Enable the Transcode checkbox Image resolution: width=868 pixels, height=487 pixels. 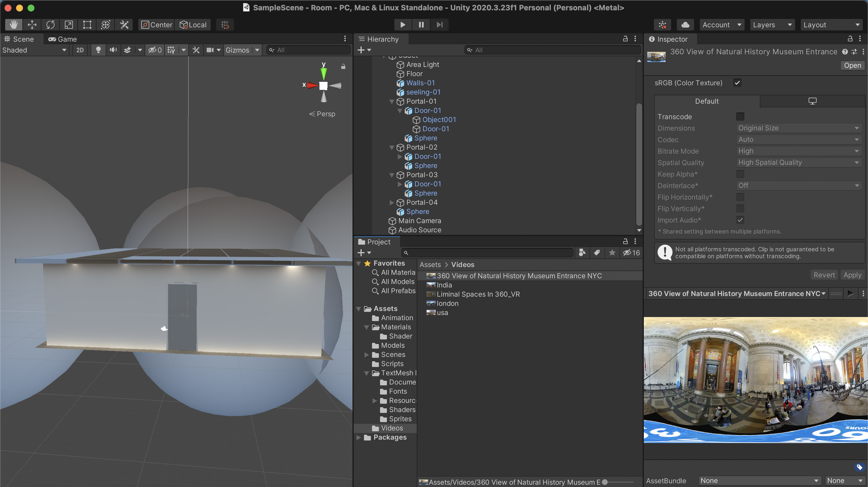pos(740,117)
